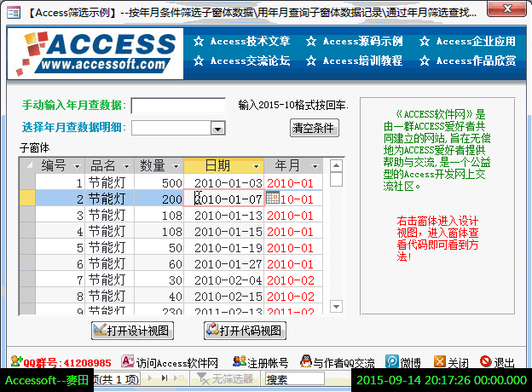The width and height of the screenshot is (532, 392).
Task: Click the subform vertical scrollbar thumb
Action: tap(336, 180)
